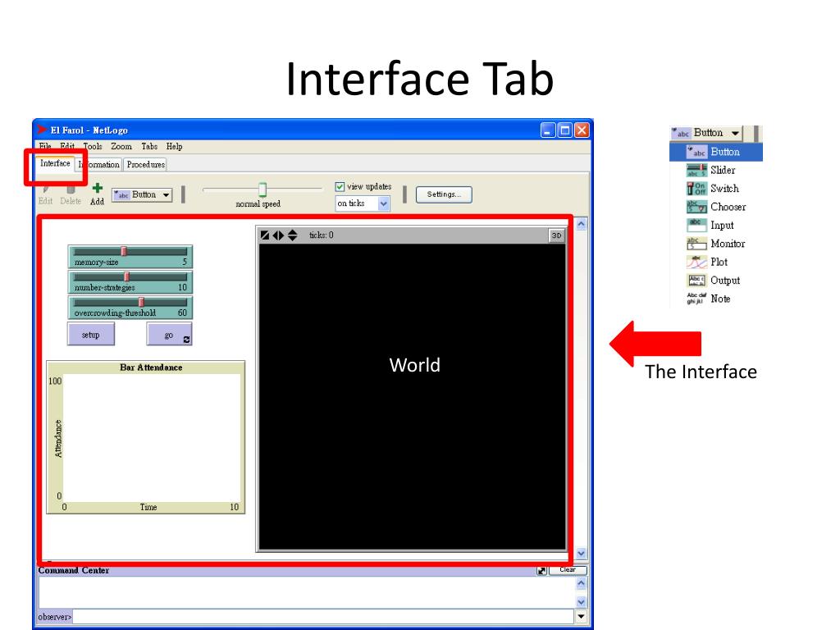Viewport: 840px width, 630px height.
Task: Click the forever loop icon on go button
Action: pyautogui.click(x=186, y=339)
